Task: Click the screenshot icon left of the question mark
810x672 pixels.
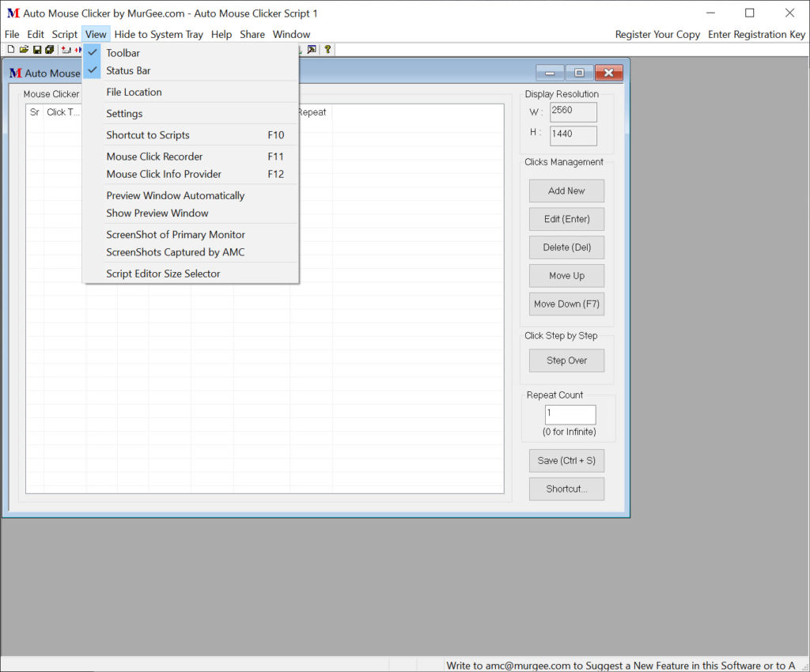Action: [x=312, y=50]
